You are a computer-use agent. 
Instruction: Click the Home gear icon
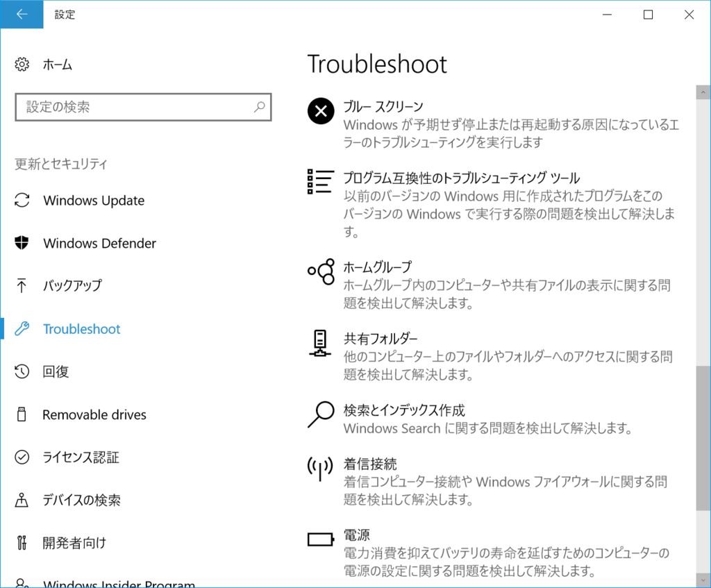click(22, 65)
